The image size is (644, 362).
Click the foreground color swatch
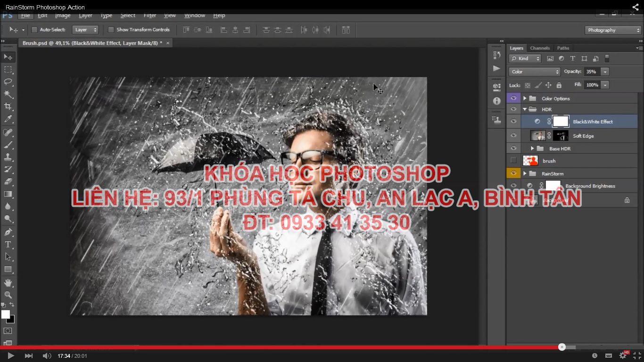[6, 314]
